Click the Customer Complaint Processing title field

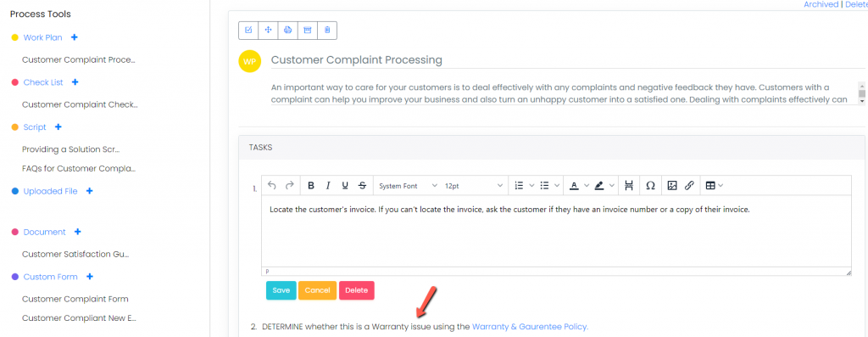[x=567, y=60]
